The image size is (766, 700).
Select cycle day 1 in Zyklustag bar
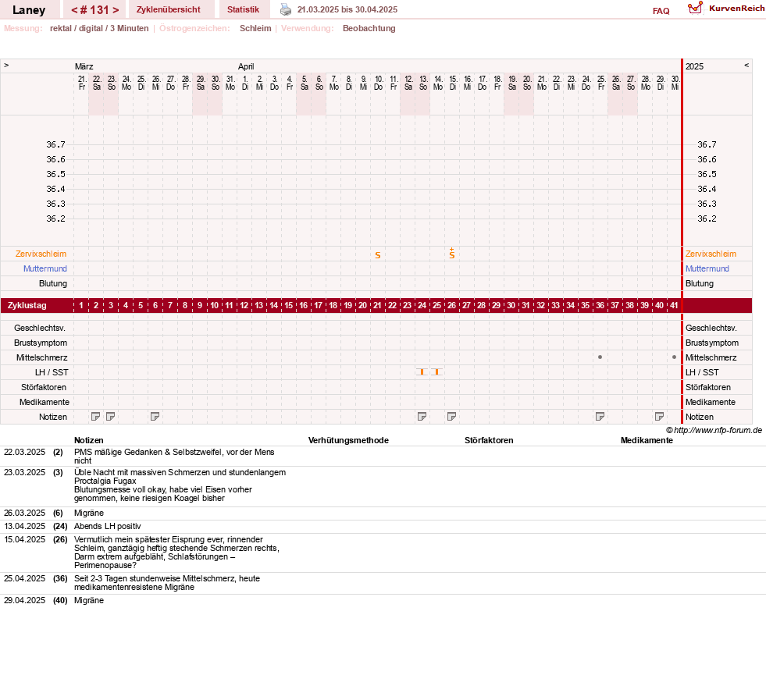point(81,305)
